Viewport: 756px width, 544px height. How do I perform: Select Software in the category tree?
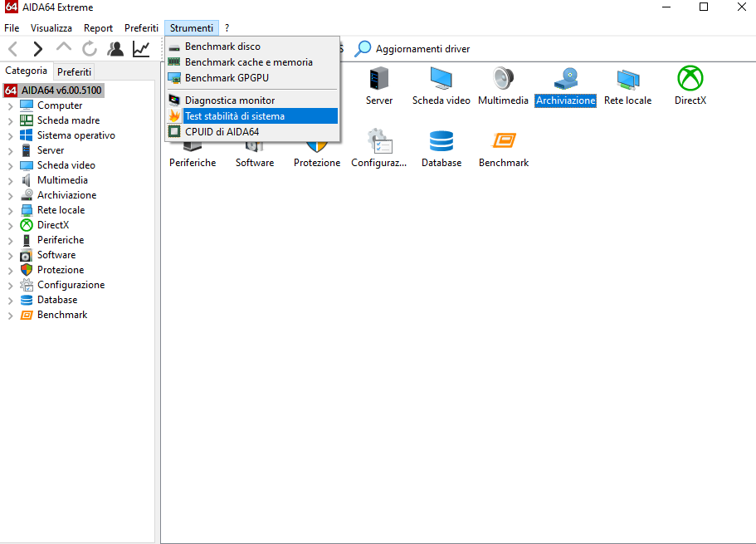(56, 255)
